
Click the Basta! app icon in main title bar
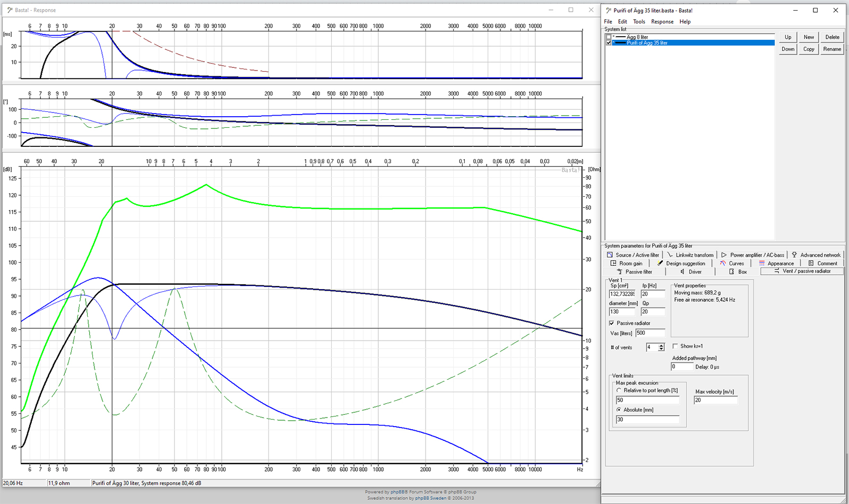pyautogui.click(x=609, y=10)
